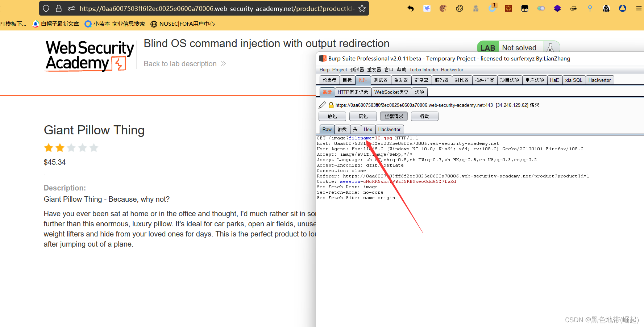Viewport: 644px width, 327px height.
Task: Click the 废包 drop button
Action: click(363, 116)
